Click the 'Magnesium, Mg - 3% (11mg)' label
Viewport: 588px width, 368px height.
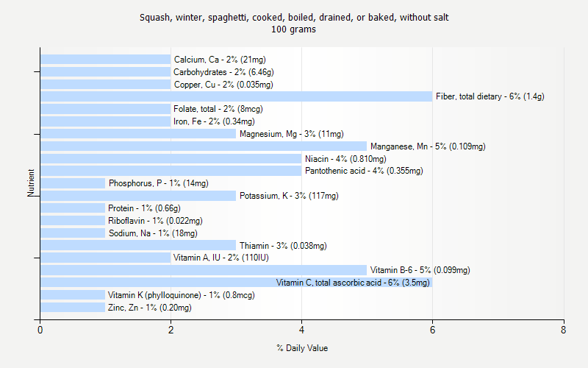pos(292,134)
